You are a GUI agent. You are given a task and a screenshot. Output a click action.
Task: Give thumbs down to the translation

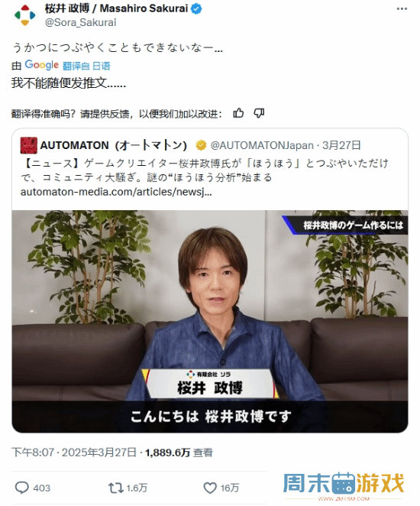click(259, 113)
